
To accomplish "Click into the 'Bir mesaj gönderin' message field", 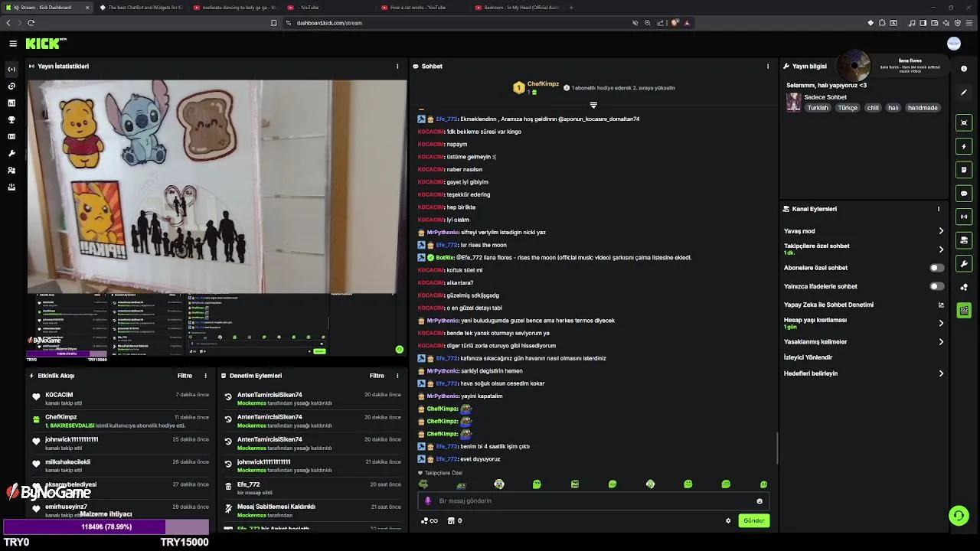I will (x=593, y=501).
